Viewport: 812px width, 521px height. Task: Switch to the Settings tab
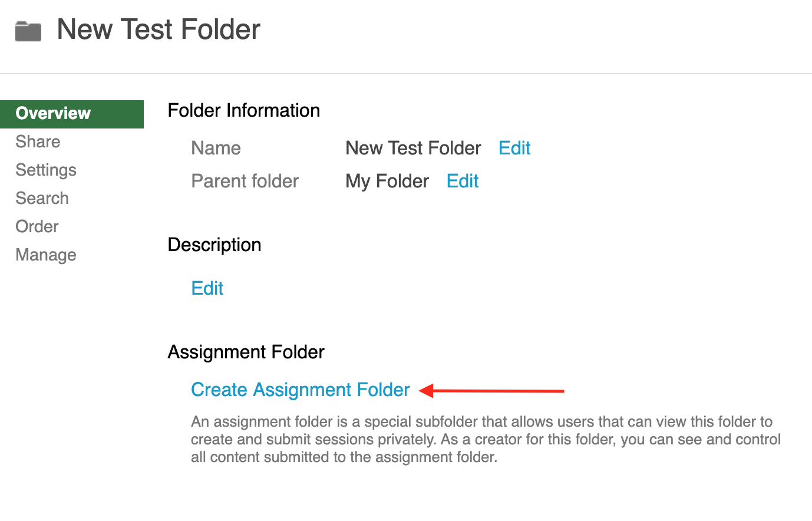point(46,170)
